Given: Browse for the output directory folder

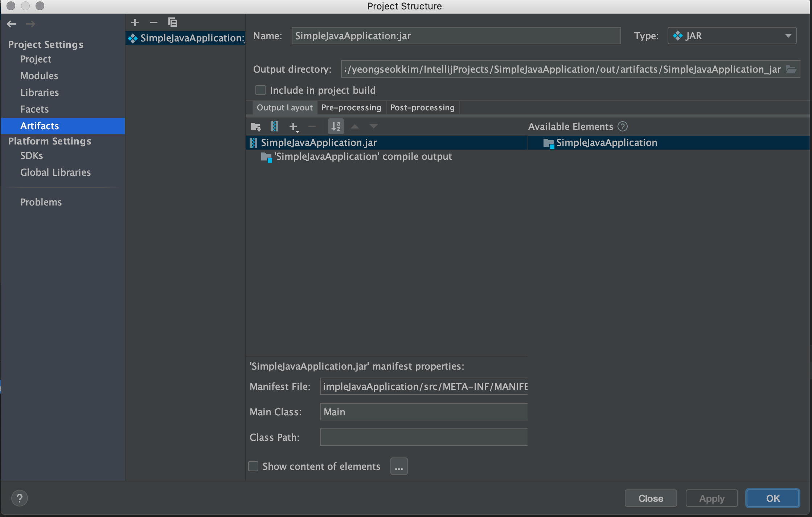Looking at the screenshot, I should click(791, 69).
